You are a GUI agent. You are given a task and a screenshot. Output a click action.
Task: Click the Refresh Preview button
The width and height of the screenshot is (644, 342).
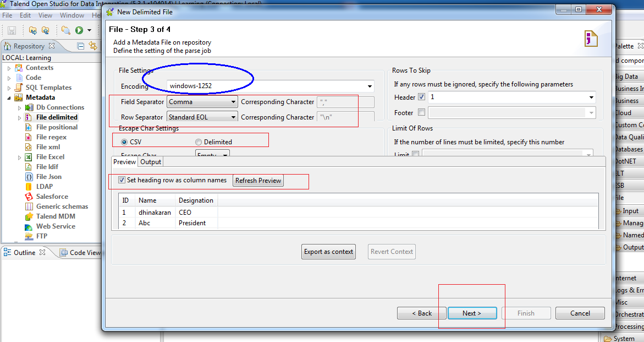[258, 181]
